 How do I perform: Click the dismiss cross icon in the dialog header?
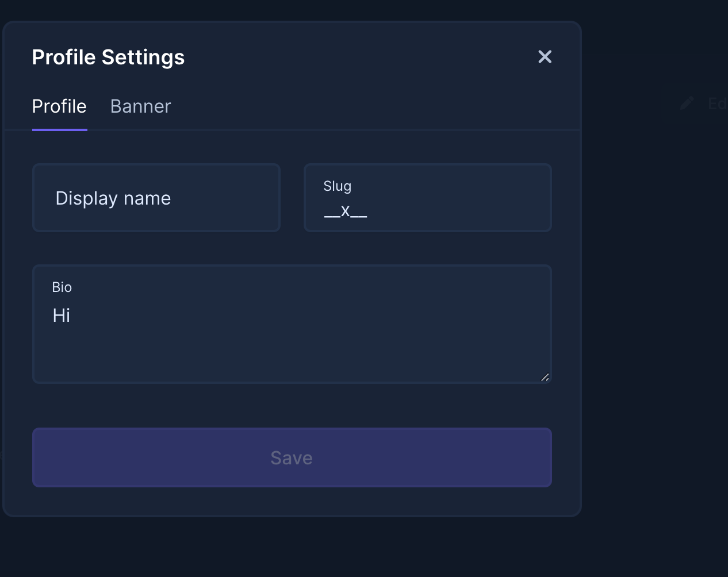click(545, 57)
